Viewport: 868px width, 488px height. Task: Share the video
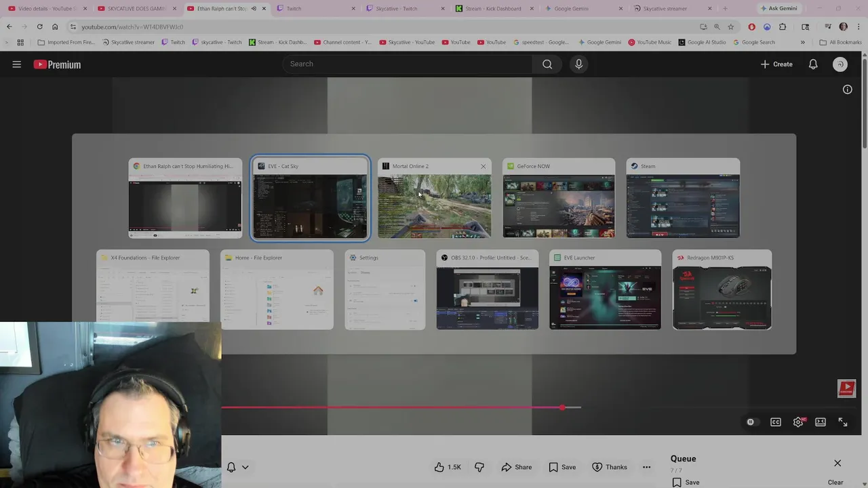pyautogui.click(x=517, y=467)
